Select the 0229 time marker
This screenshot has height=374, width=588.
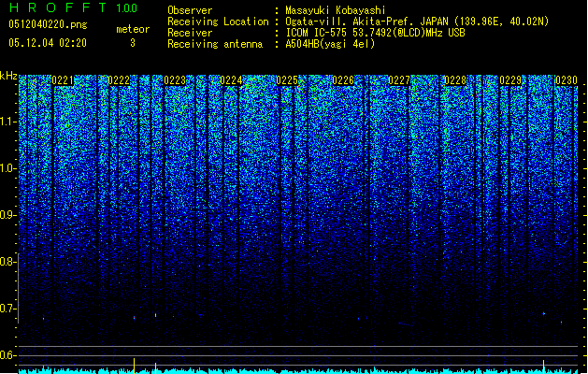pyautogui.click(x=510, y=80)
